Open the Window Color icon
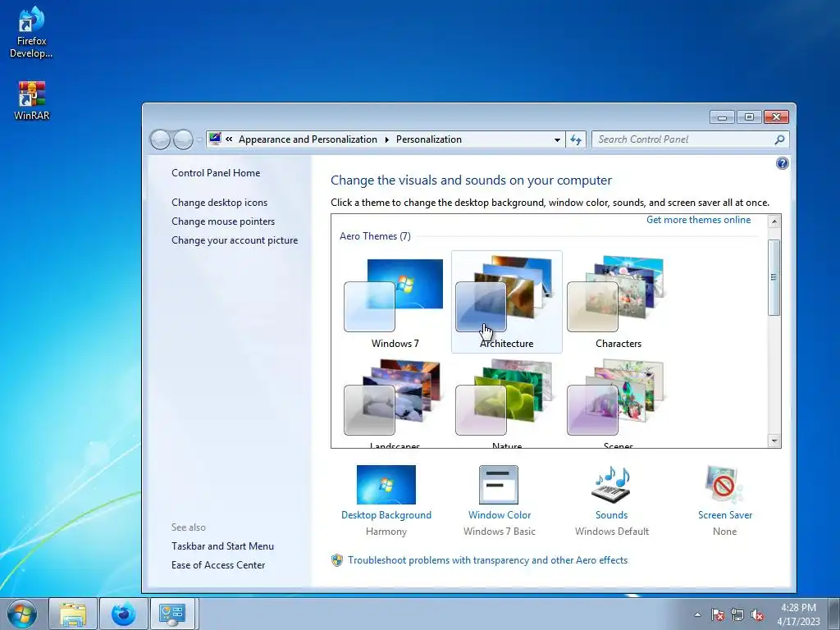 coord(499,485)
